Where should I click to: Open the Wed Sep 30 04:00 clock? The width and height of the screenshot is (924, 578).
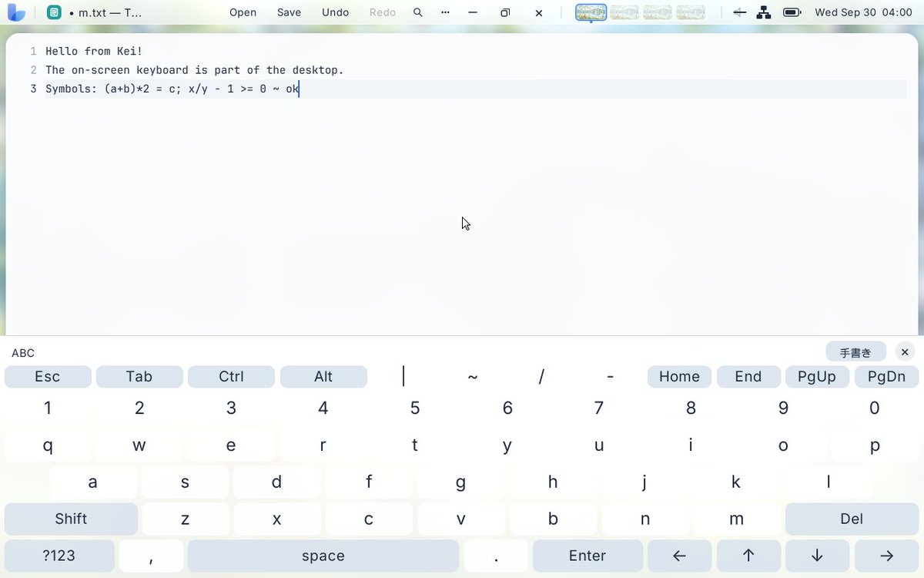click(863, 12)
